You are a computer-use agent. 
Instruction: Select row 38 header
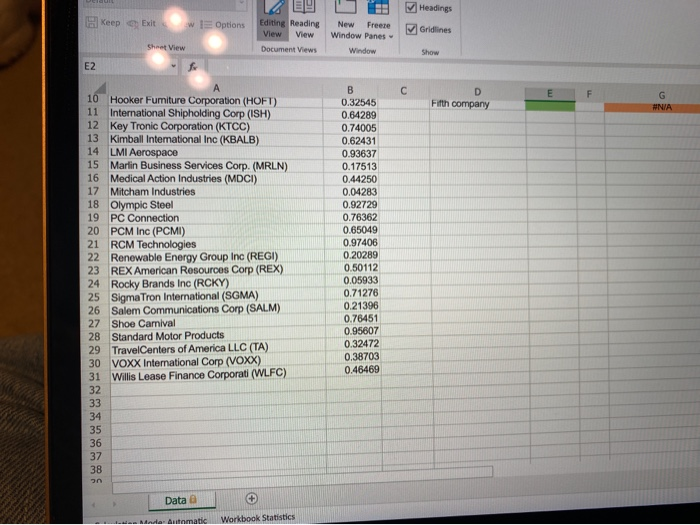(x=96, y=470)
